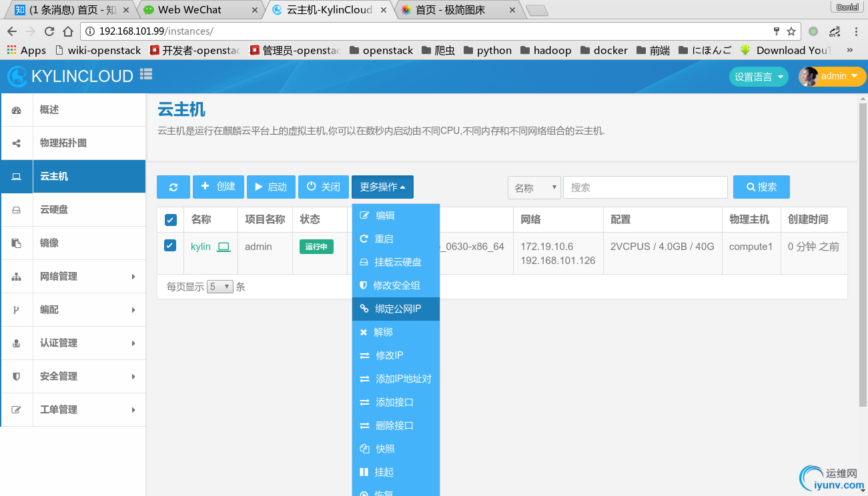Viewport: 868px width, 496px height.
Task: Click the 创建 create button
Action: click(x=218, y=187)
